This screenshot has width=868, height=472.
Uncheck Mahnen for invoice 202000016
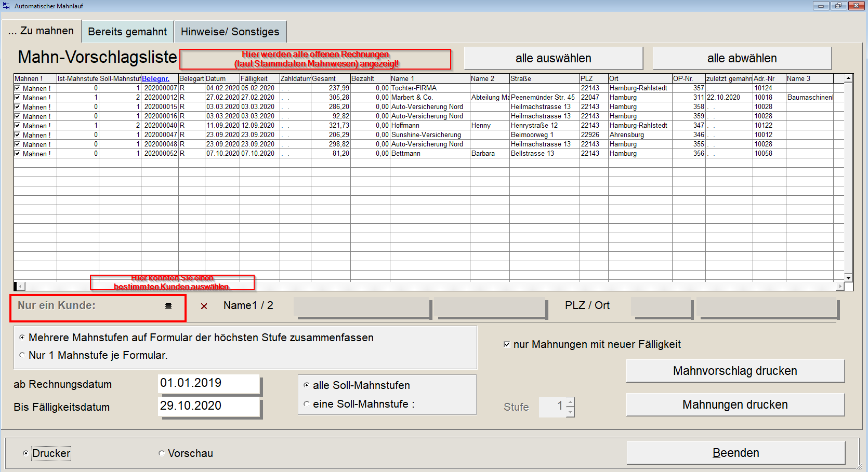pyautogui.click(x=17, y=116)
